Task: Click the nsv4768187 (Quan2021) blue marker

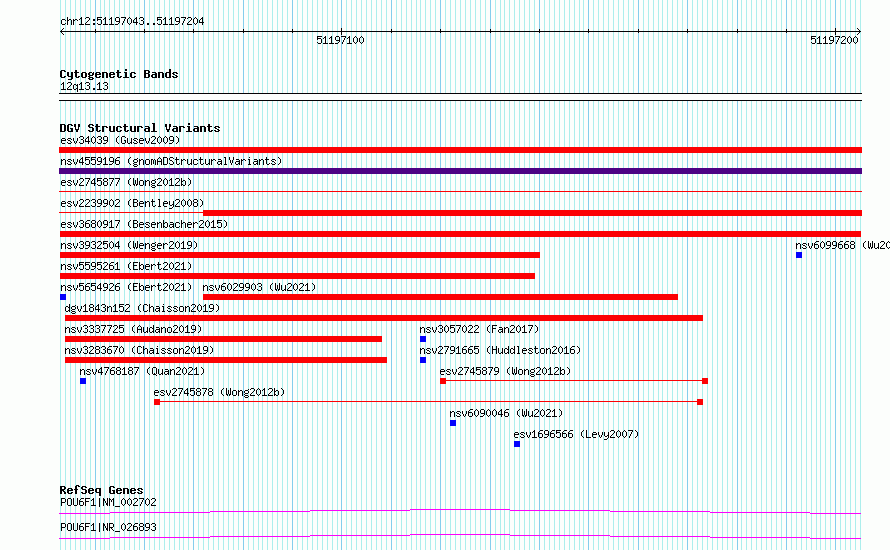Action: [x=83, y=381]
